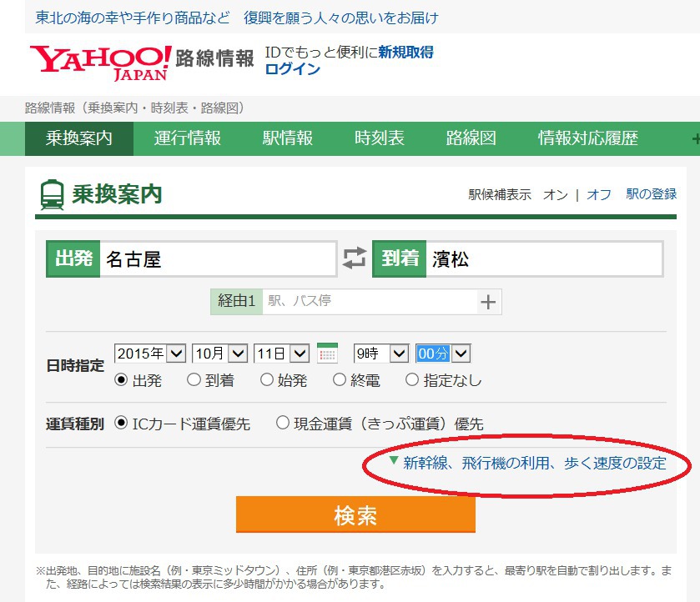The image size is (700, 602).
Task: Open the 時刻表 tab
Action: coord(380,138)
